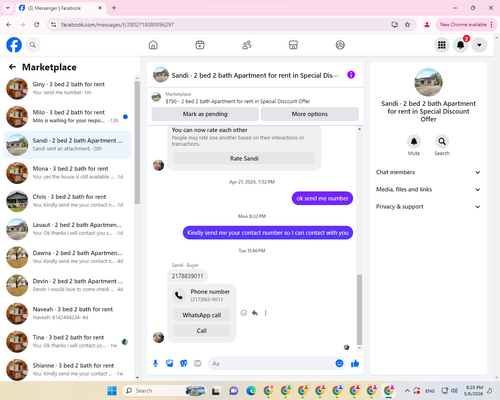Expand Media, files and links section

click(x=428, y=189)
